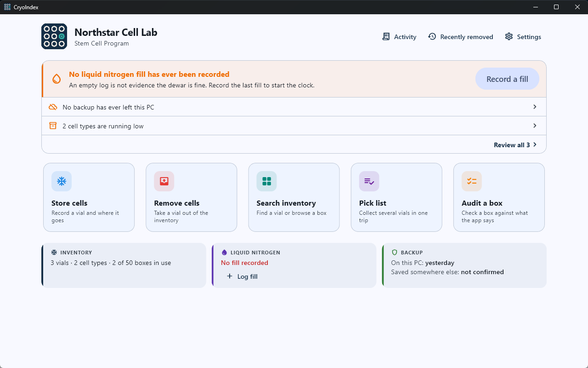Click the Recently removed history icon
The image size is (588, 368).
coord(432,37)
